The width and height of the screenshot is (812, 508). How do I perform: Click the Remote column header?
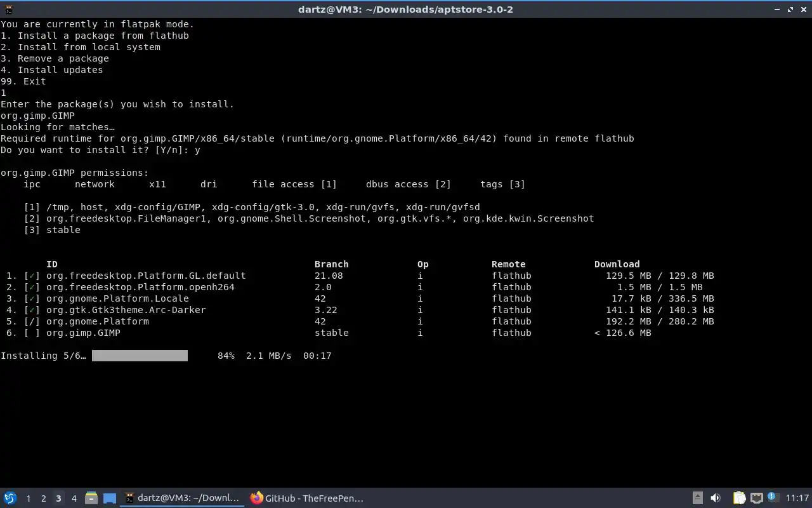(x=509, y=264)
